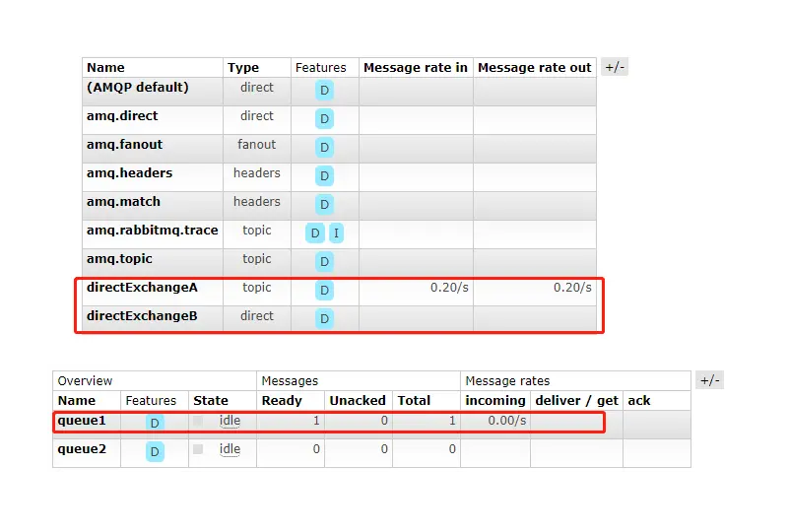Click the idle state of queue1

click(230, 421)
